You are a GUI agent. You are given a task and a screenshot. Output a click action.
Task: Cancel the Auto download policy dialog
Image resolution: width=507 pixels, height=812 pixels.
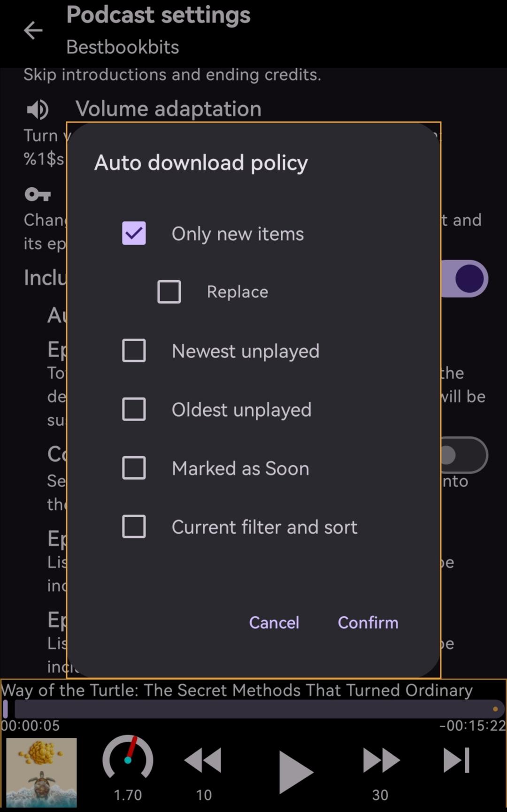274,622
